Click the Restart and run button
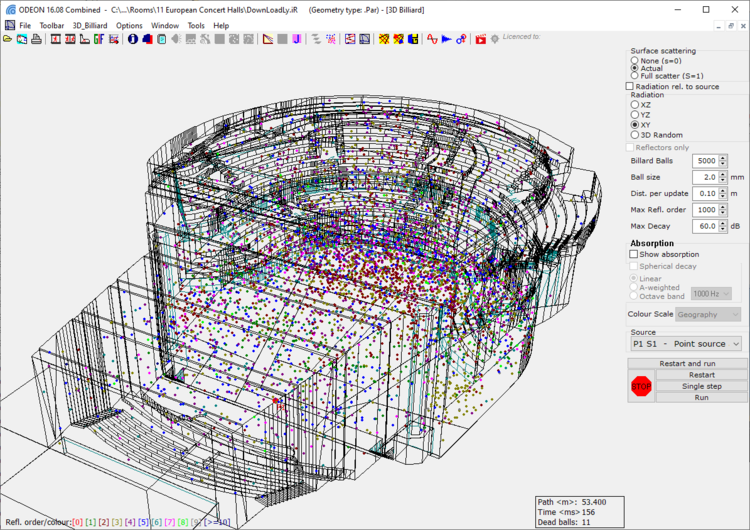Viewport: 750px width, 530px height. [x=686, y=363]
